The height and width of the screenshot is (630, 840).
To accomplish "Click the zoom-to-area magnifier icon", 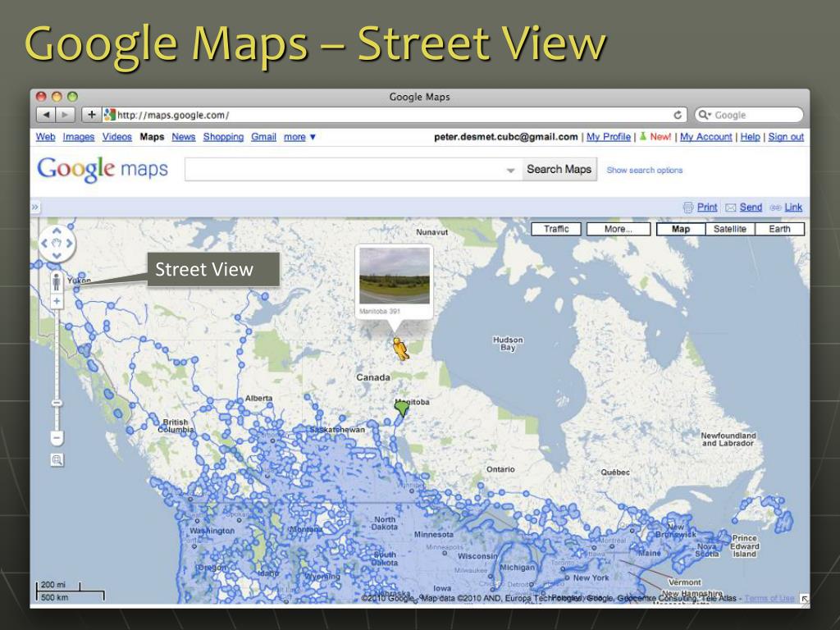I will coord(57,459).
